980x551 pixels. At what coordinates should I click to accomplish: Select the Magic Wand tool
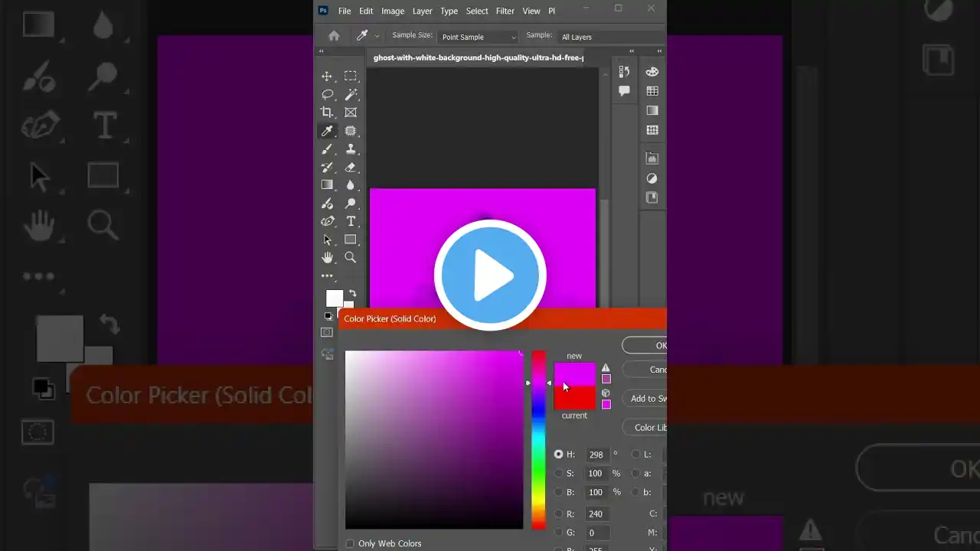[351, 94]
